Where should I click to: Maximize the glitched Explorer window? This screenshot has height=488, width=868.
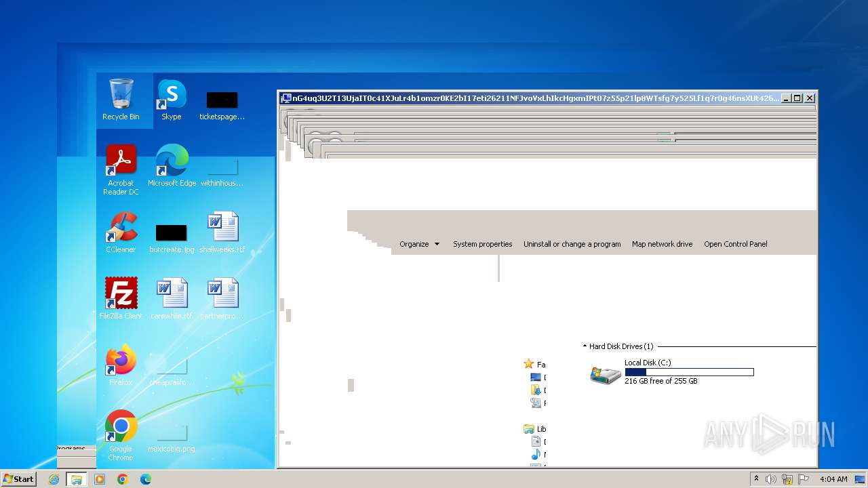click(x=797, y=98)
